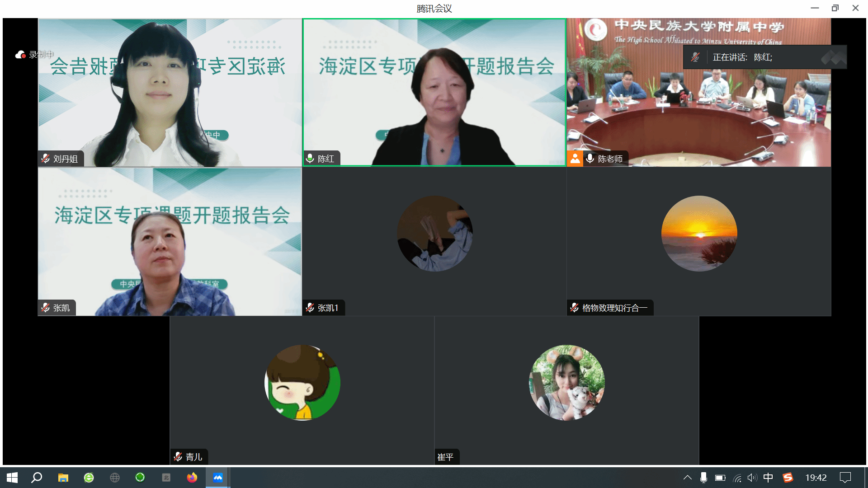Select the sunset avatar participant

pyautogui.click(x=699, y=234)
